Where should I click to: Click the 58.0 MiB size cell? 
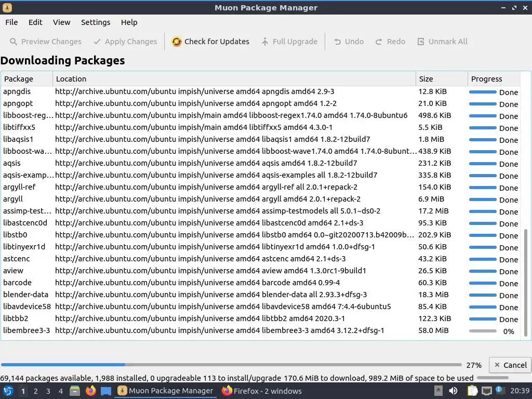(x=433, y=330)
